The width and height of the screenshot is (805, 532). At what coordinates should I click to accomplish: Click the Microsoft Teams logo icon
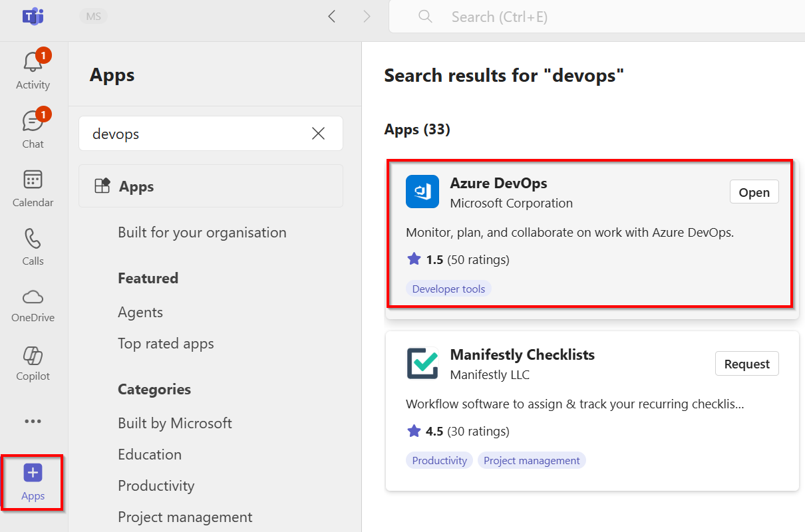[x=33, y=17]
